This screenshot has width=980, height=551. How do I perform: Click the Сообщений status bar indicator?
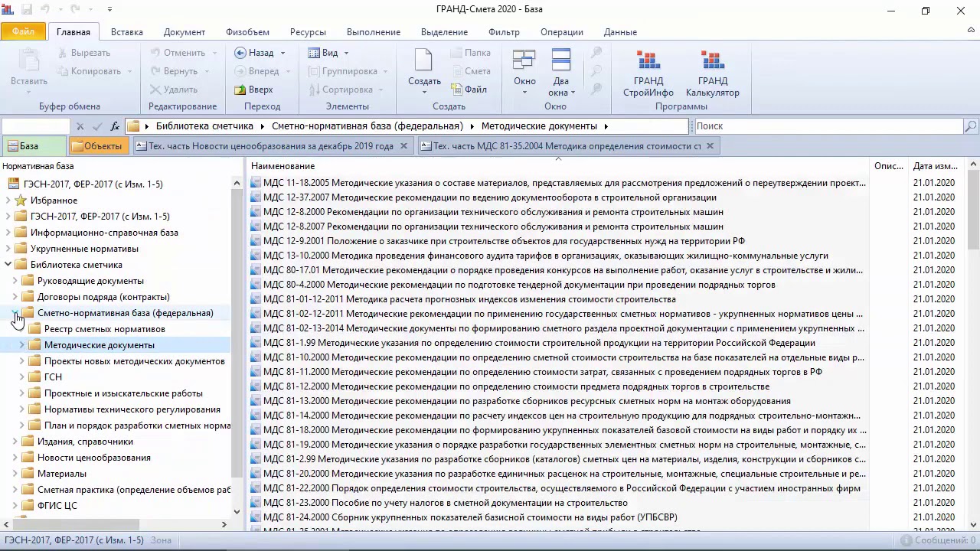click(x=939, y=540)
